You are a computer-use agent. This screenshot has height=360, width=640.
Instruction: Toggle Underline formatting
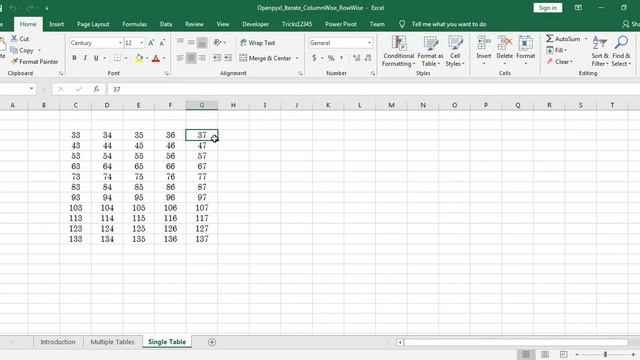(x=96, y=58)
